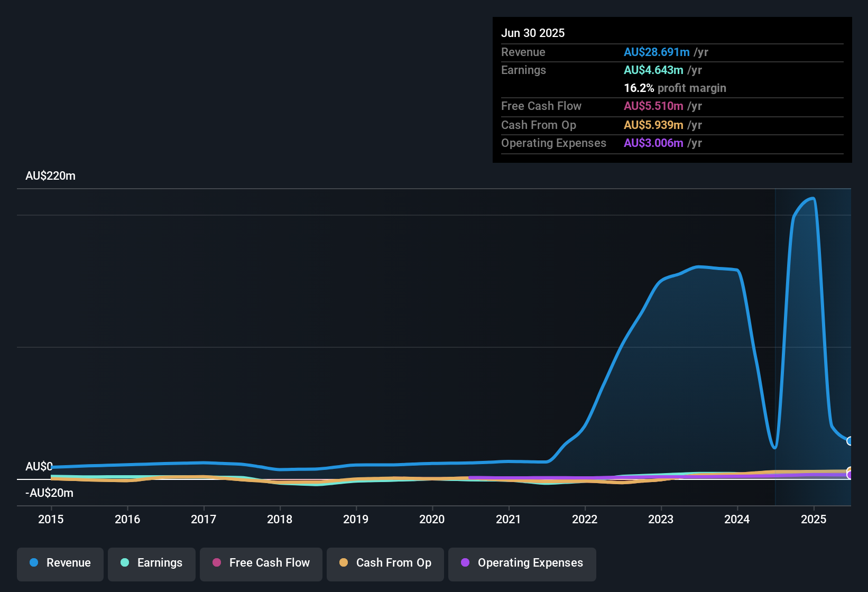Click the Earnings row label in tooltip
Viewport: 868px width, 592px height.
coord(523,70)
